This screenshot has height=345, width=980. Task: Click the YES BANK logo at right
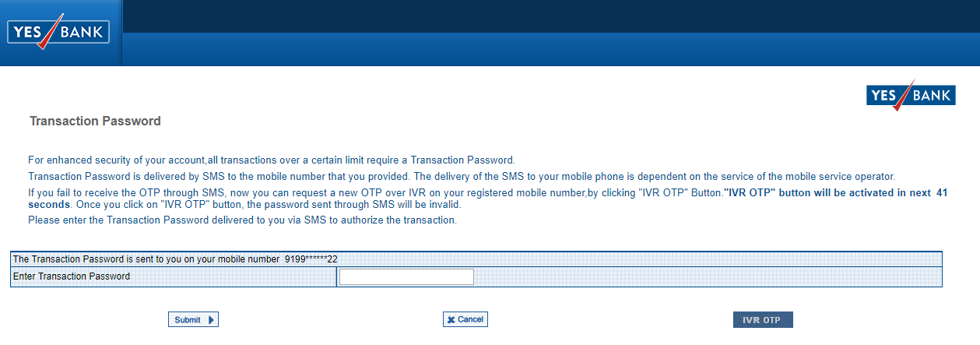point(910,96)
